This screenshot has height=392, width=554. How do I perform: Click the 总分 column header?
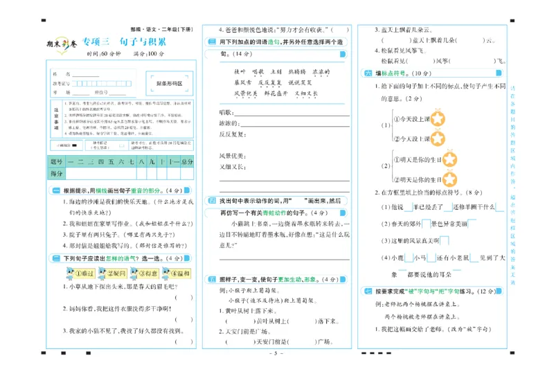coord(187,161)
